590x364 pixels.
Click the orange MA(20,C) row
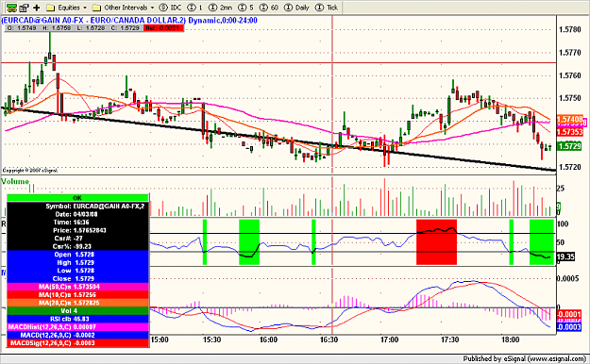pos(77,303)
